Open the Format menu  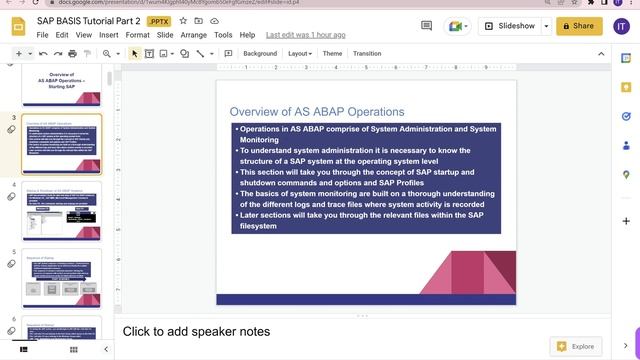[x=138, y=35]
